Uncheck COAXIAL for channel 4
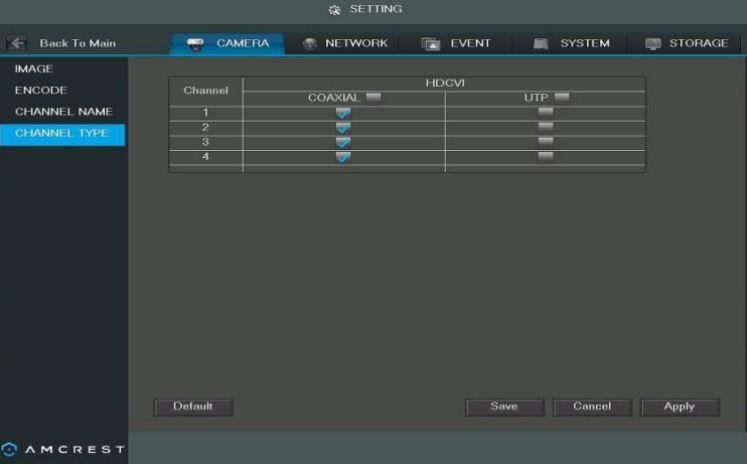This screenshot has width=747, height=464. [x=343, y=157]
